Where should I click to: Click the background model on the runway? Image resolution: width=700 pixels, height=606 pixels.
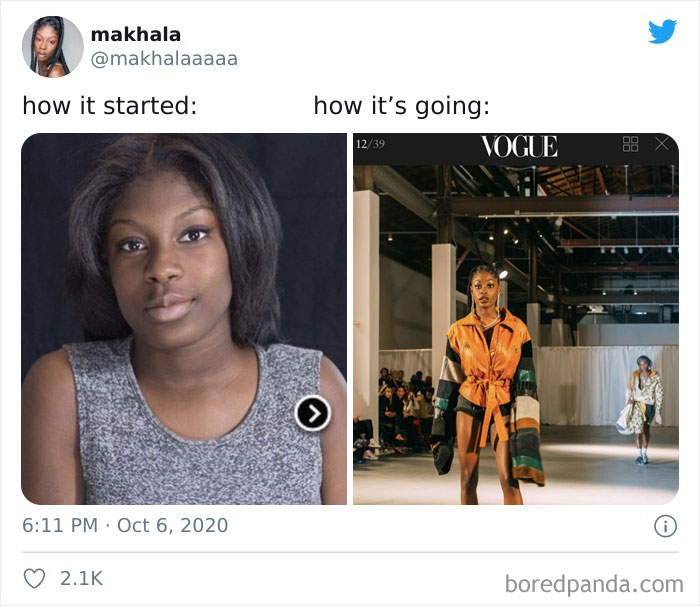click(642, 409)
